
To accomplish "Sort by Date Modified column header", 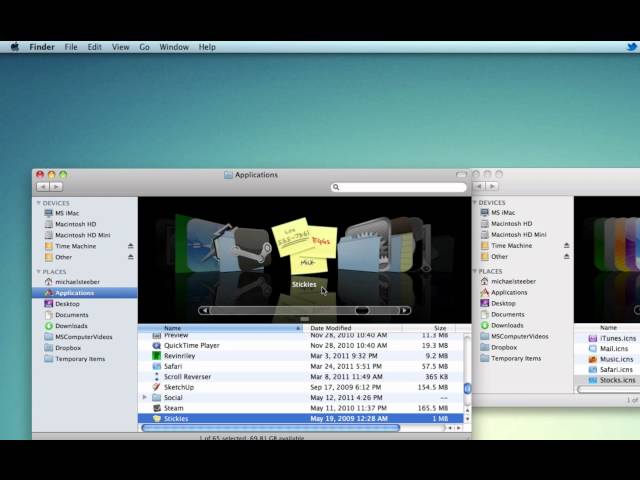I will click(x=330, y=328).
